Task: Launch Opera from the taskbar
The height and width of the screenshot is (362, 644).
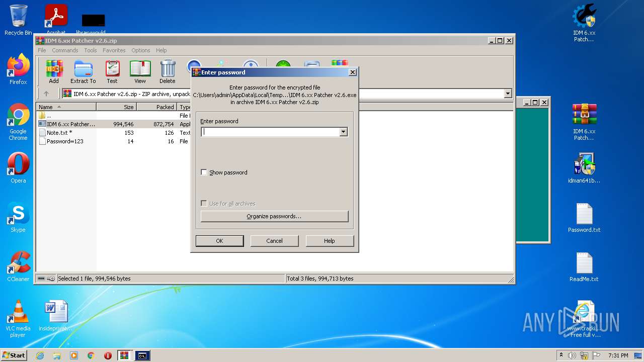Action: (108, 355)
